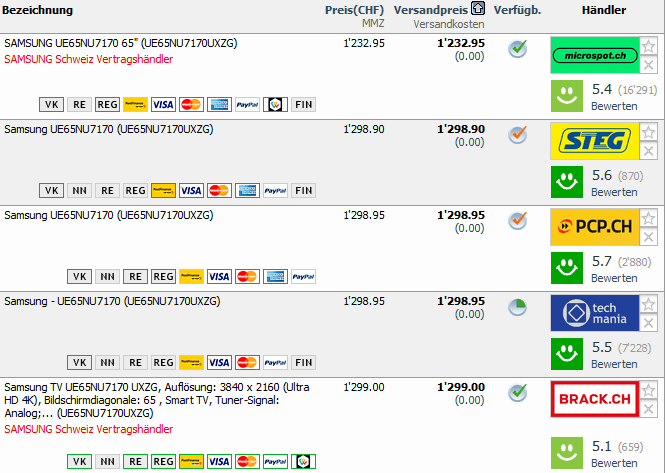
Task: Open the 'Samsung - UE65NU7170' techmania product title
Action: [x=113, y=301]
